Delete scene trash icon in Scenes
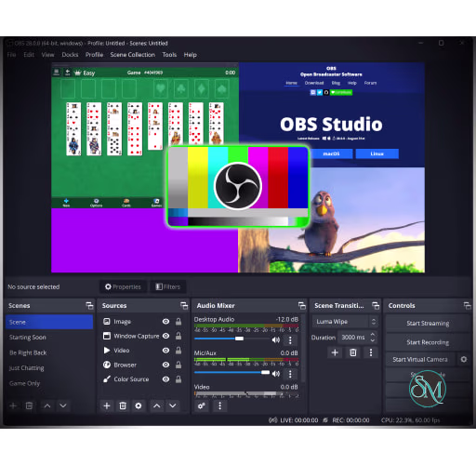Image resolution: width=476 pixels, height=465 pixels. 29,405
